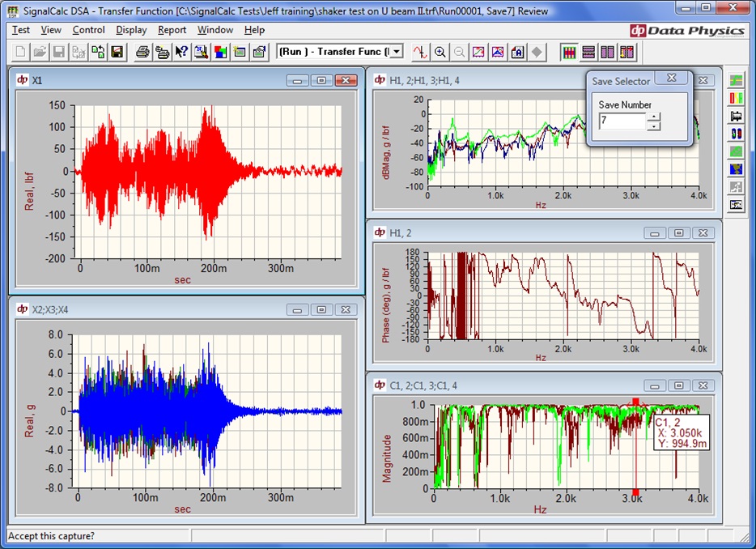Click the red cursor marker below coherence graph
The width and height of the screenshot is (756, 549).
[635, 492]
